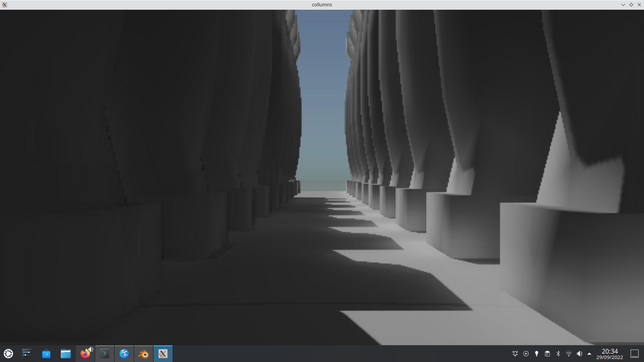Select the active collumns window in taskbar
Screen dimensions: 644x362
(x=163, y=354)
